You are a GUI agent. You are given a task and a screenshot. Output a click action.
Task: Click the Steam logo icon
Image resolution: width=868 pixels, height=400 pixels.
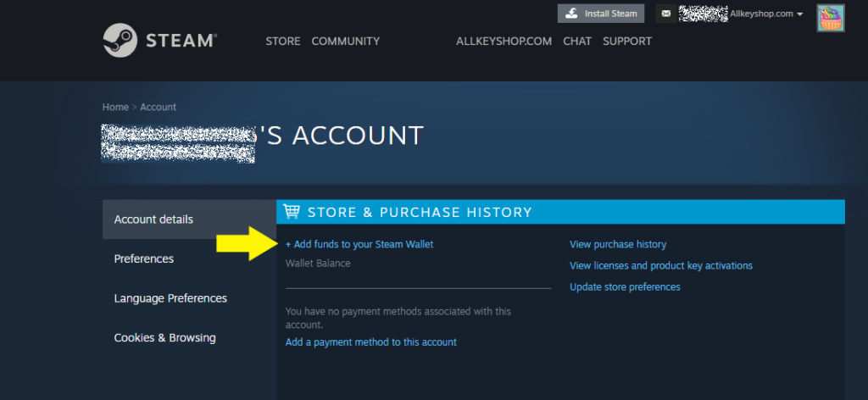click(x=120, y=40)
